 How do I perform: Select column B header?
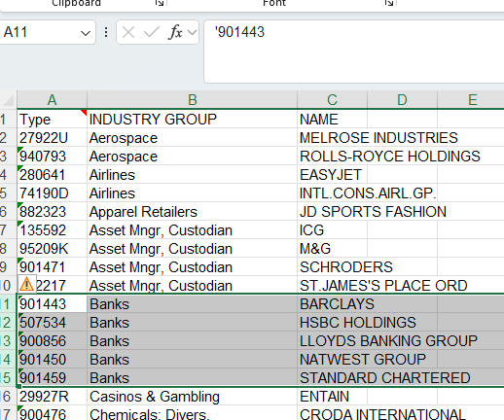point(192,100)
